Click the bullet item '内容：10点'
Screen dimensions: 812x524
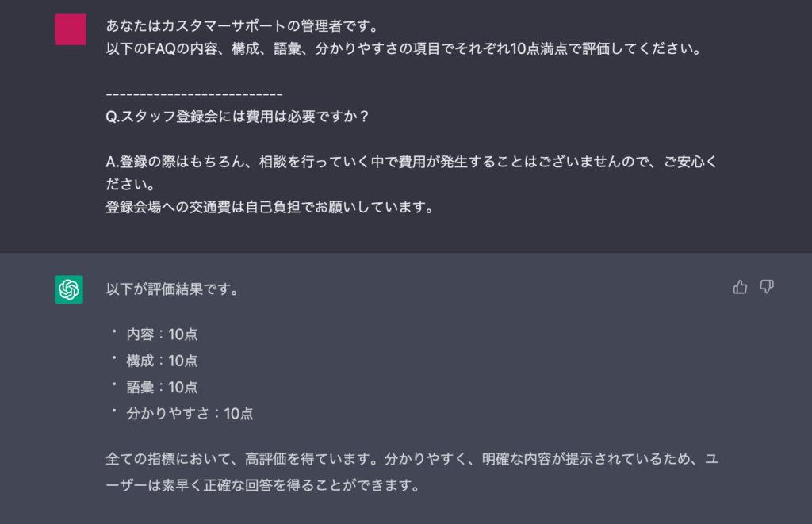coord(162,335)
